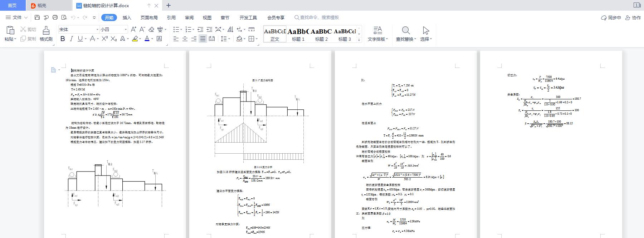Click the Undo arrow icon
This screenshot has width=644, height=238.
tap(73, 17)
